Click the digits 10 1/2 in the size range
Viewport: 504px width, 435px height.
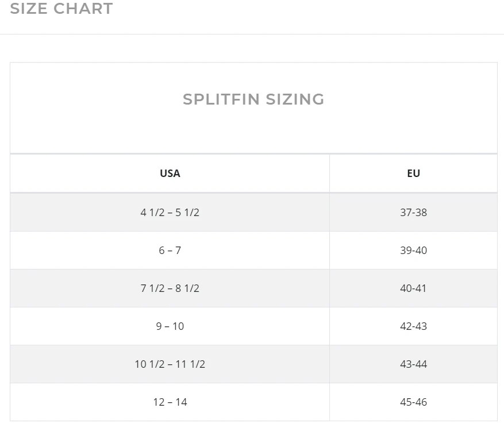pyautogui.click(x=148, y=364)
